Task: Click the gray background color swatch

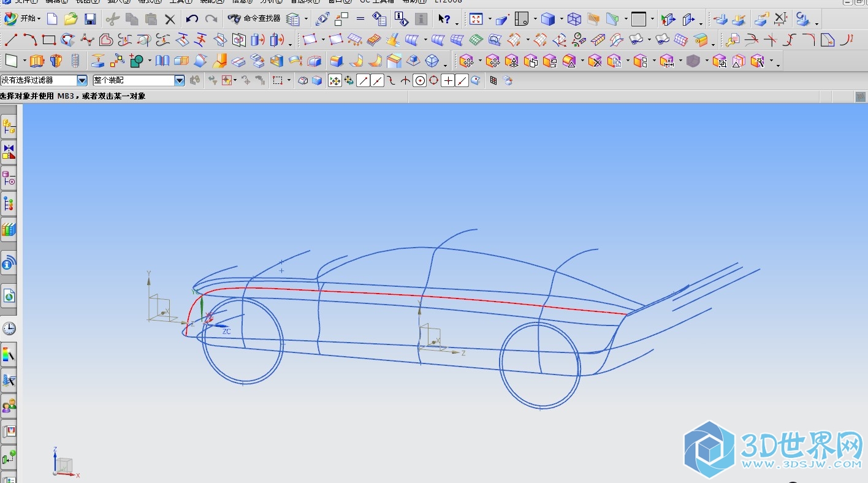Action: pyautogui.click(x=639, y=19)
